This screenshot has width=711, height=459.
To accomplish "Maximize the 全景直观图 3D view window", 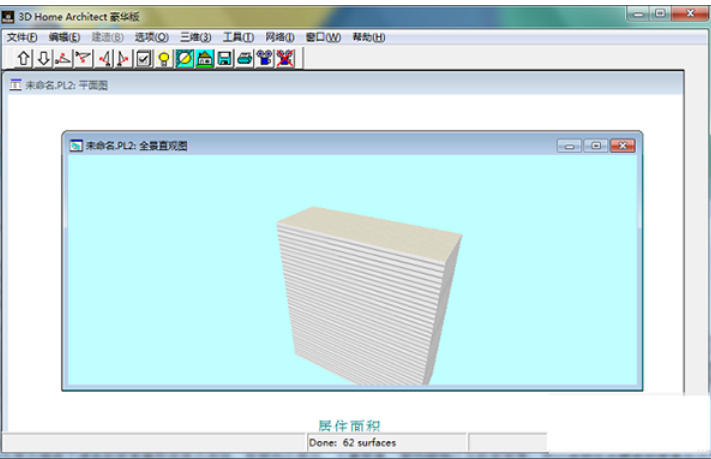I will tap(596, 146).
